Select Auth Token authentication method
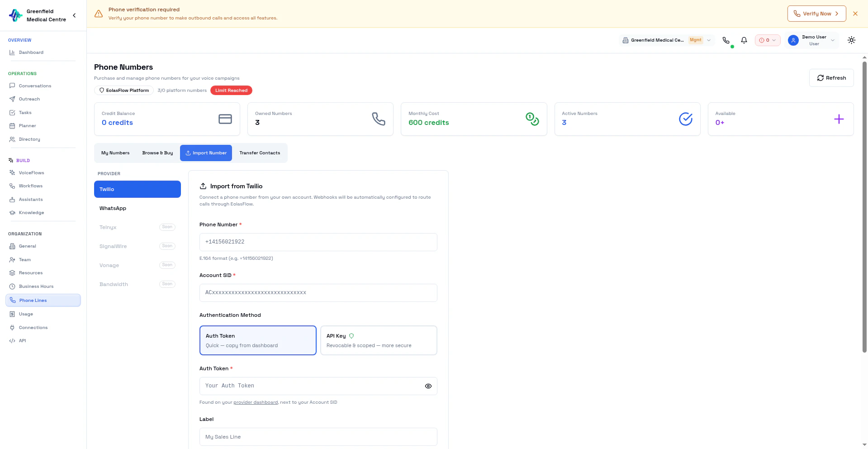The height and width of the screenshot is (449, 868). (x=258, y=340)
